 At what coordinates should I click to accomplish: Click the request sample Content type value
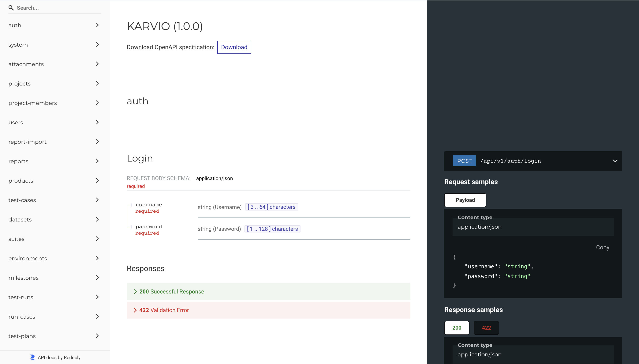point(479,227)
